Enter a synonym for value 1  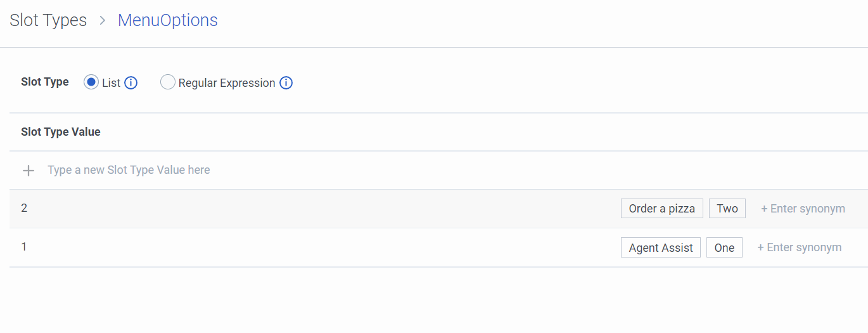pyautogui.click(x=800, y=247)
